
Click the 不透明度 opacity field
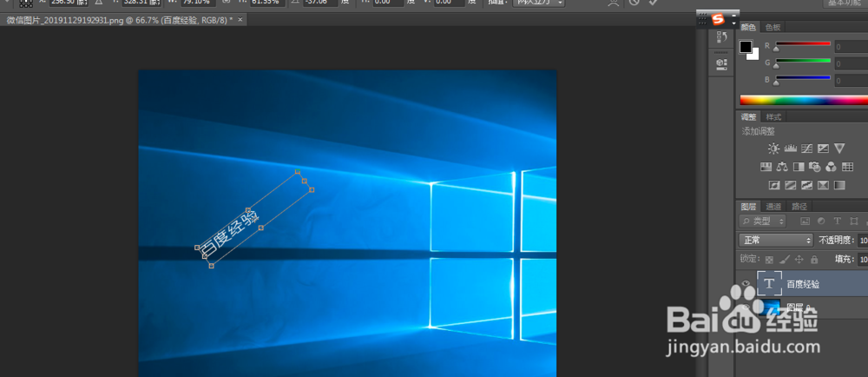click(863, 241)
